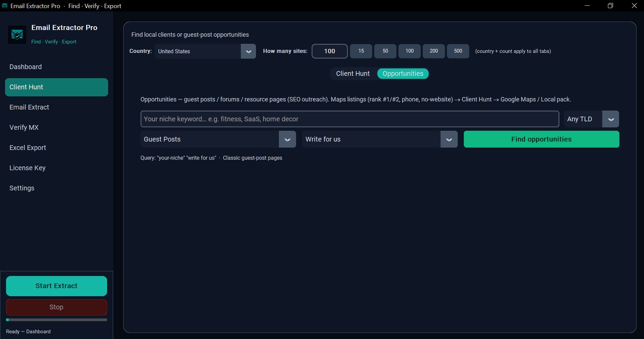
Task: Set site count to 15
Action: click(x=361, y=51)
